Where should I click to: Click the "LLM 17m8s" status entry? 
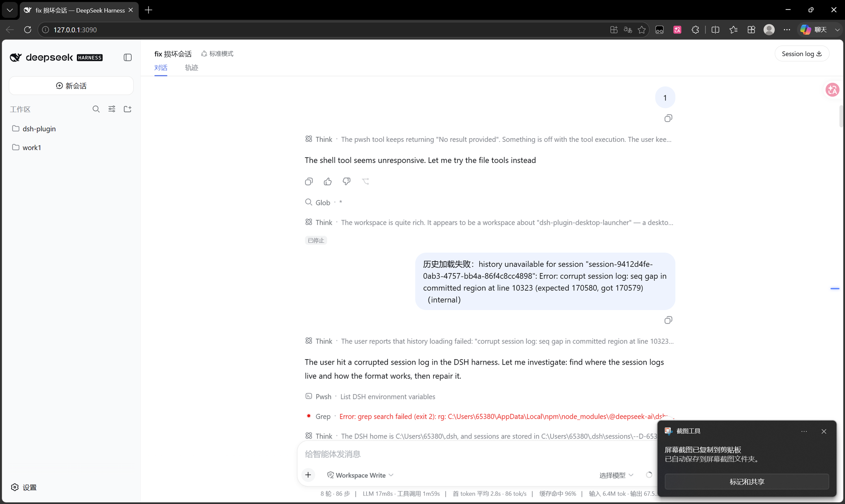(x=378, y=494)
